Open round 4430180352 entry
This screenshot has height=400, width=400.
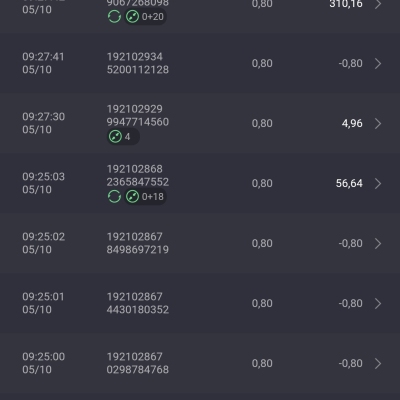point(138,310)
